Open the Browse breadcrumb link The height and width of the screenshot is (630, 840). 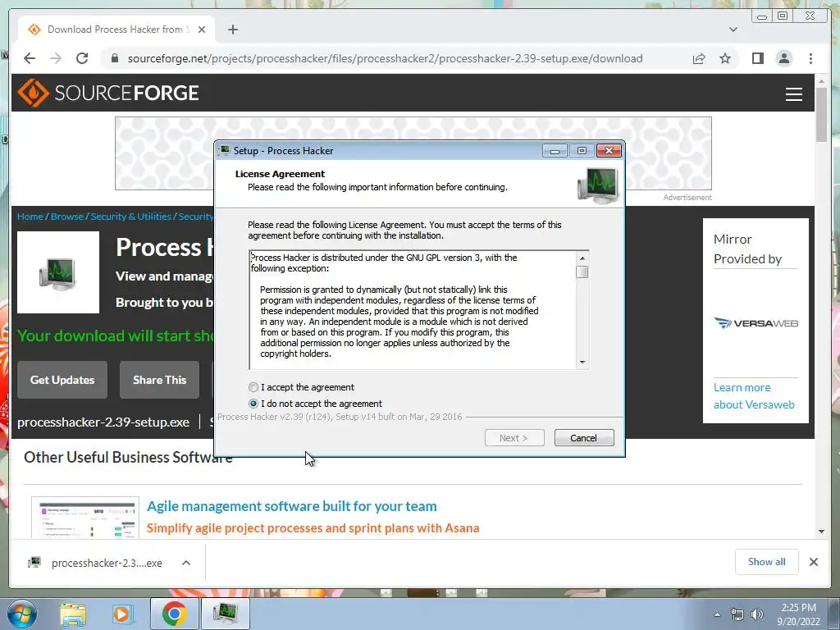click(67, 217)
